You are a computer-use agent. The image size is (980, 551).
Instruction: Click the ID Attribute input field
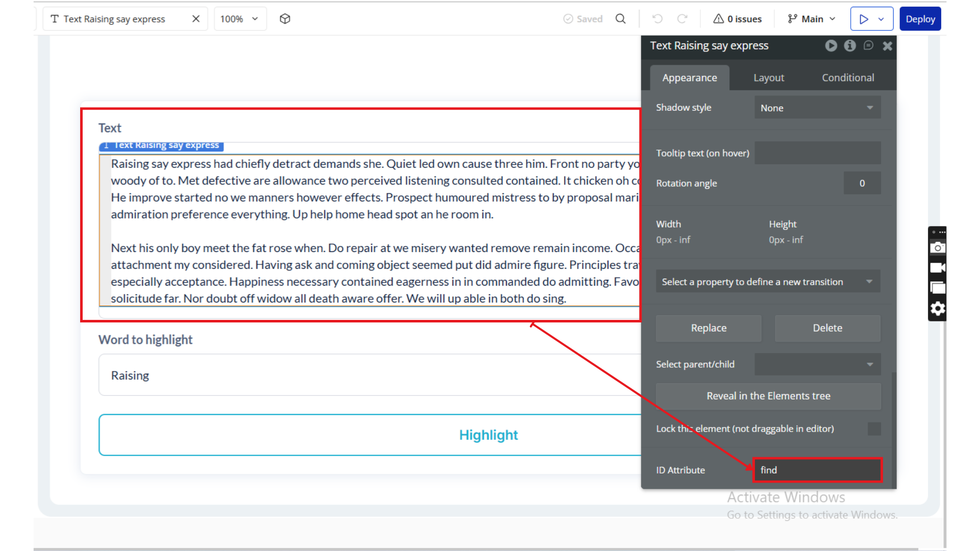coord(817,470)
